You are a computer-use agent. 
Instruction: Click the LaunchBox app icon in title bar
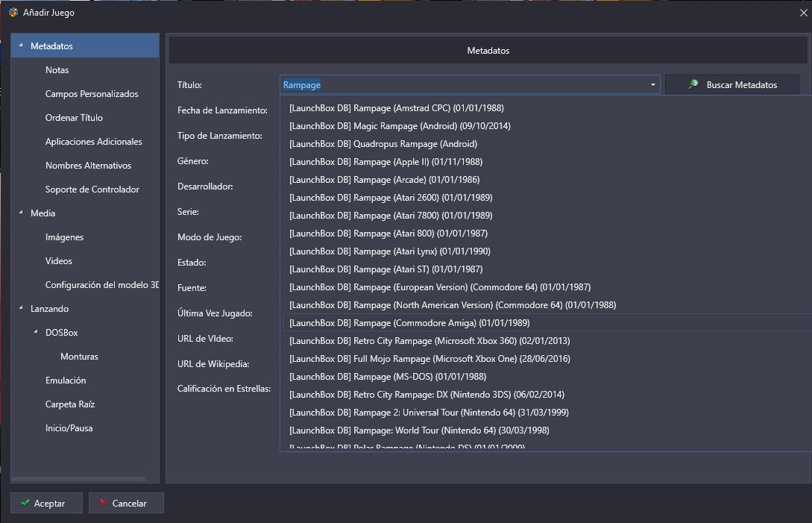tap(13, 13)
